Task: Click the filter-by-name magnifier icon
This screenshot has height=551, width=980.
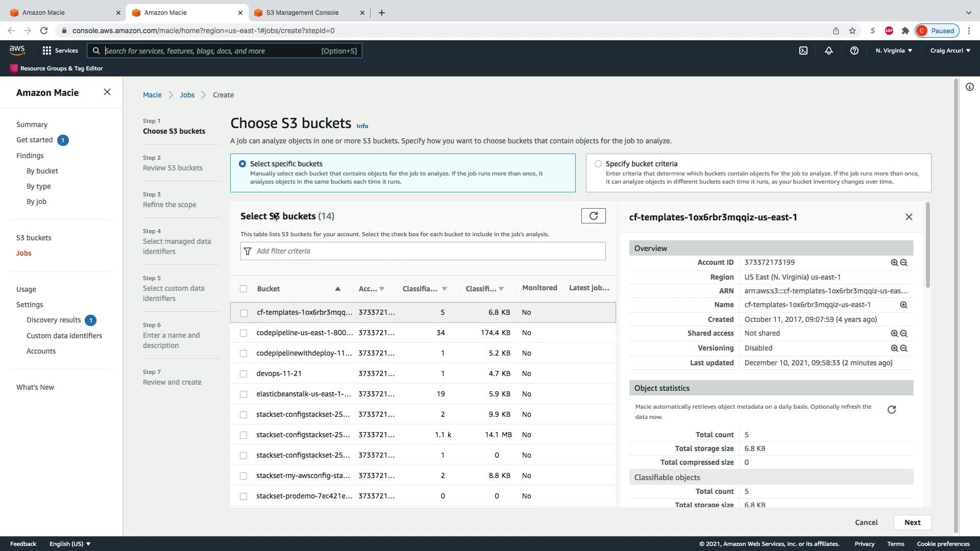Action: pos(903,305)
